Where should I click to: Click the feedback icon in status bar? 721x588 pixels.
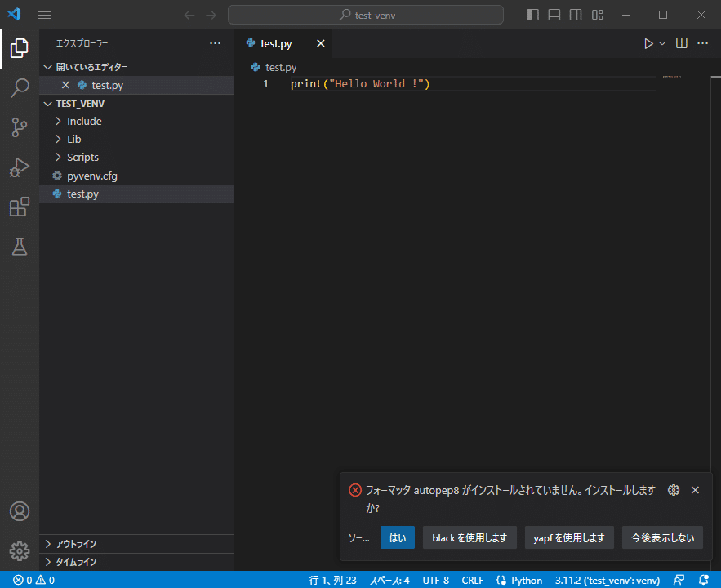679,580
